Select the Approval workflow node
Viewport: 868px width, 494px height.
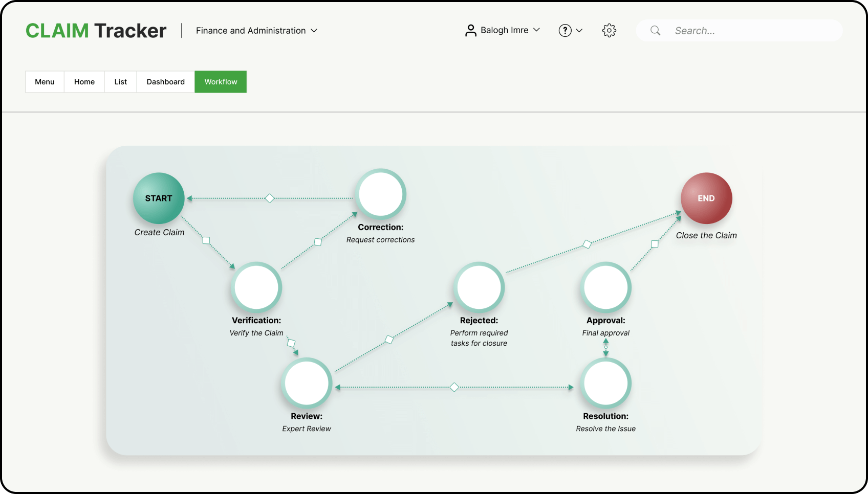click(606, 287)
